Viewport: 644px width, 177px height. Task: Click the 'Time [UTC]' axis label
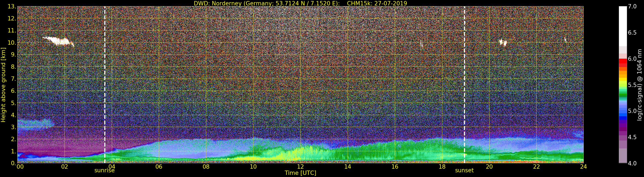coord(300,173)
